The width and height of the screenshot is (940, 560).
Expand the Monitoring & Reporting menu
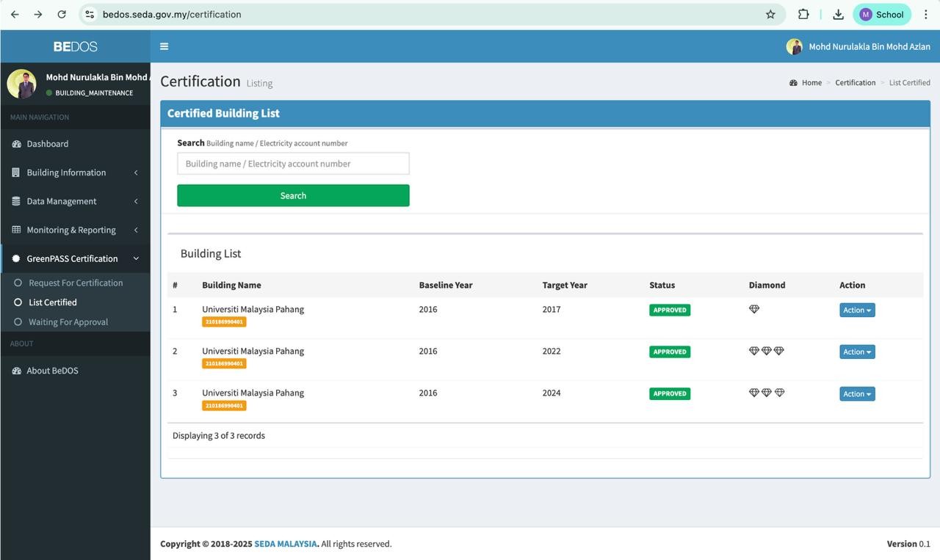75,230
